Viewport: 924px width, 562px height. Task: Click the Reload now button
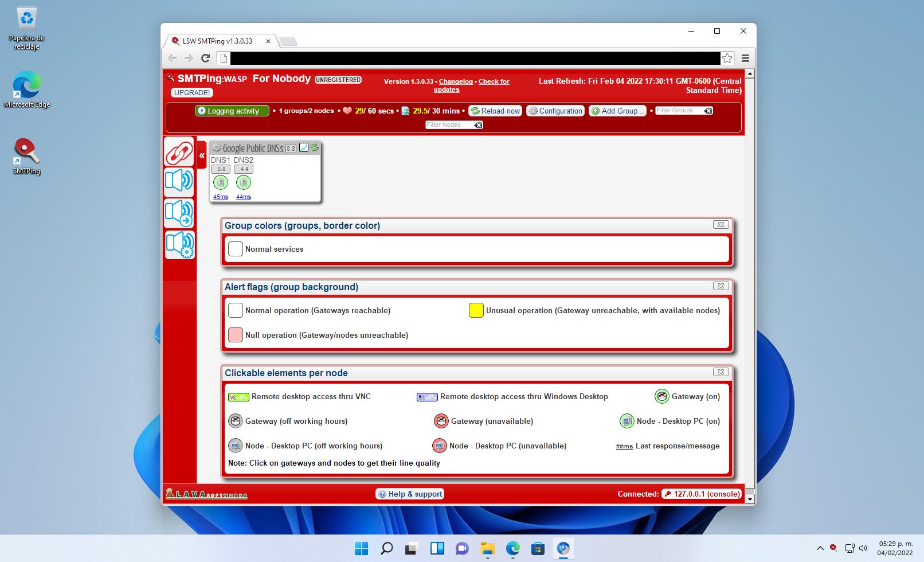[495, 111]
